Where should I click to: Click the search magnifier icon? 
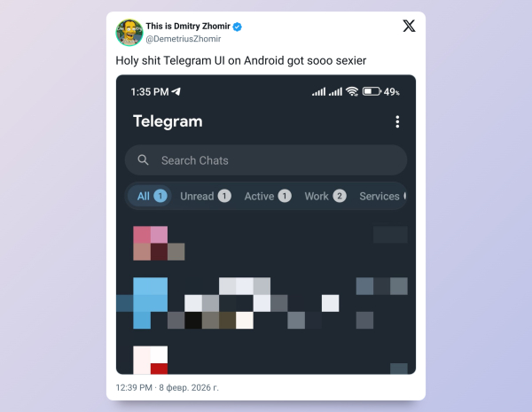click(x=143, y=160)
